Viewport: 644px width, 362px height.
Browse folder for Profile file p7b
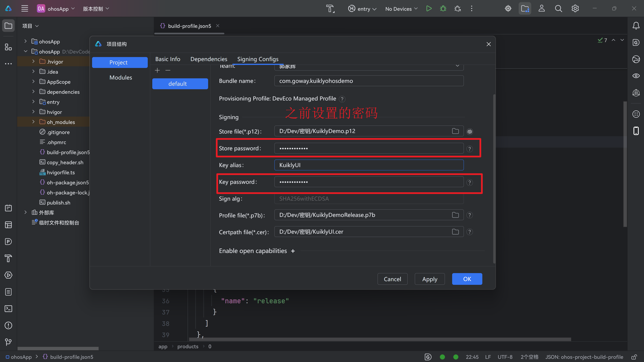[x=455, y=215]
